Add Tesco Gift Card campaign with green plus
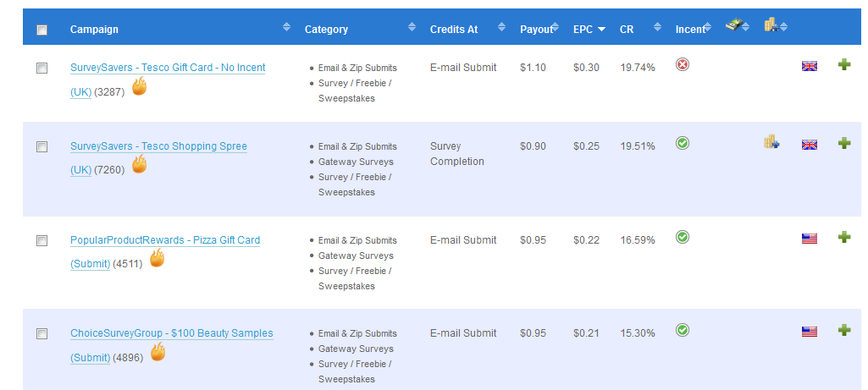This screenshot has height=390, width=868. (844, 65)
